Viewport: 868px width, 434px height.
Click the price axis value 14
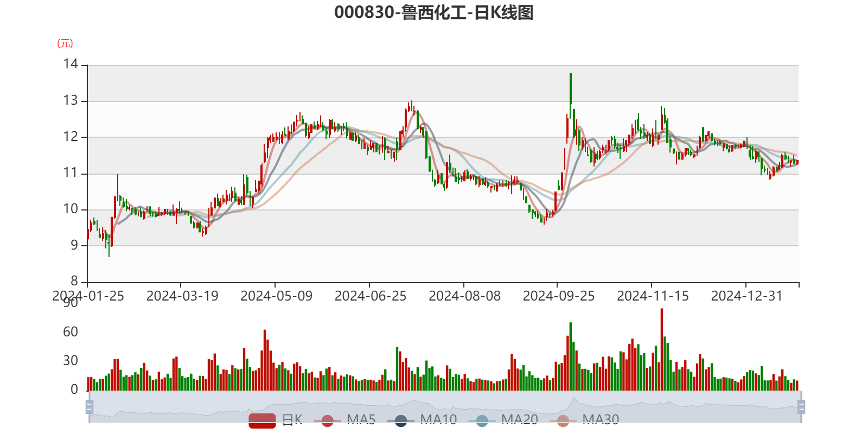(x=71, y=64)
